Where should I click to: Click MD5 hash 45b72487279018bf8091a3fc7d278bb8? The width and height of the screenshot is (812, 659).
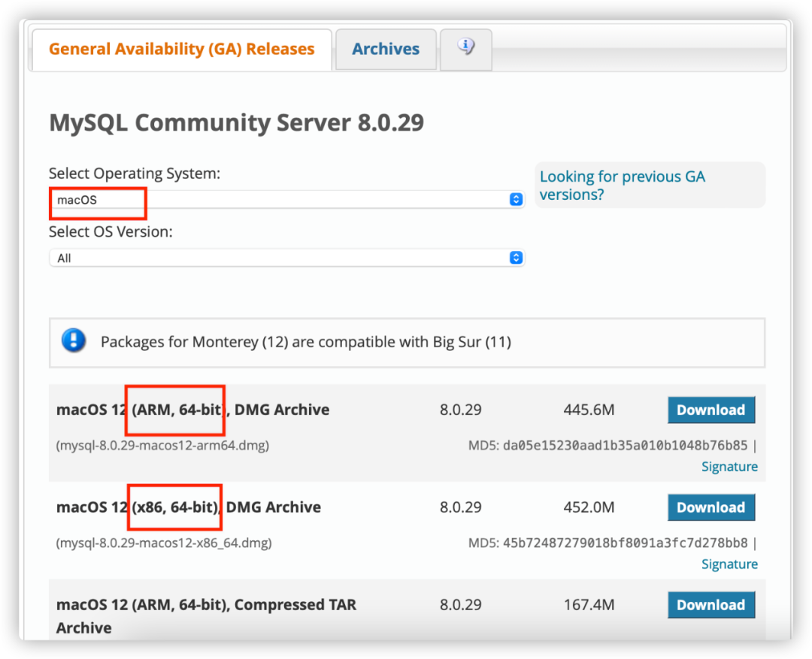click(625, 543)
